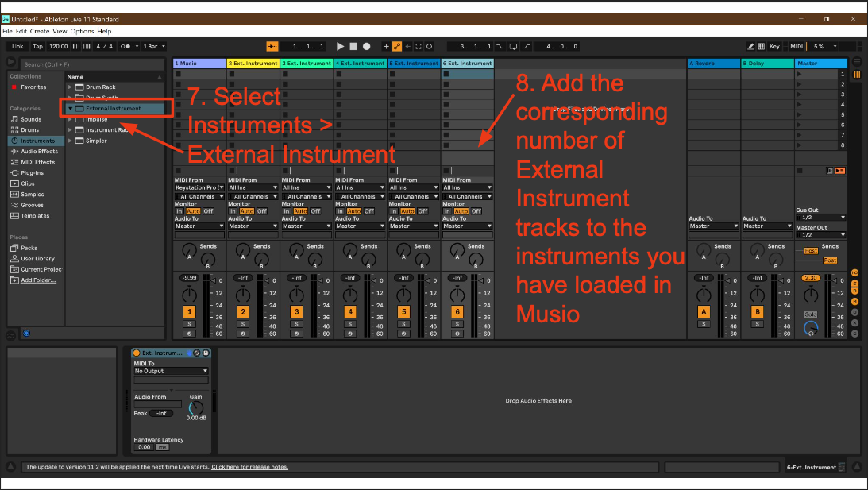This screenshot has height=490, width=868.
Task: Click the Session Record circle icon
Action: (x=429, y=47)
